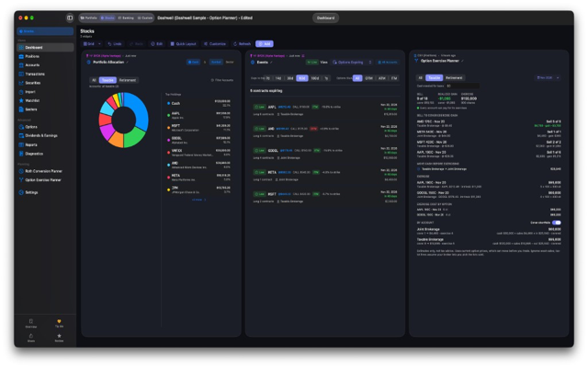Click the large blue donut chart segment

(138, 110)
